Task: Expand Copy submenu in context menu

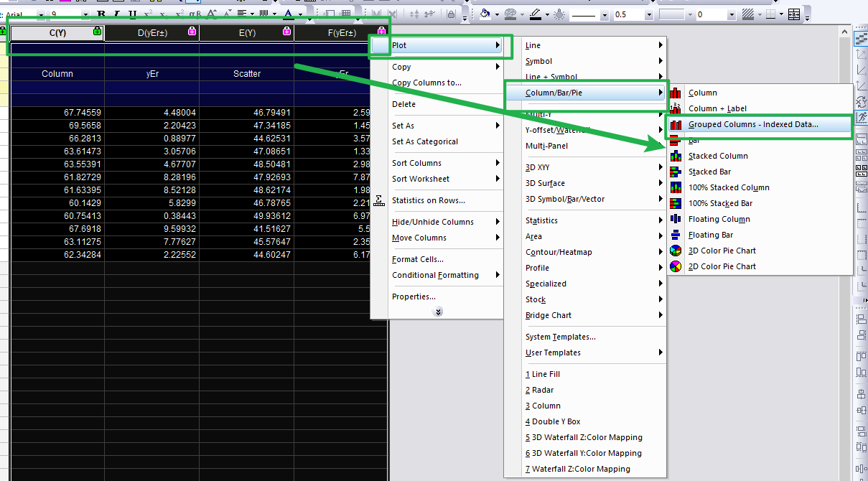Action: click(437, 67)
